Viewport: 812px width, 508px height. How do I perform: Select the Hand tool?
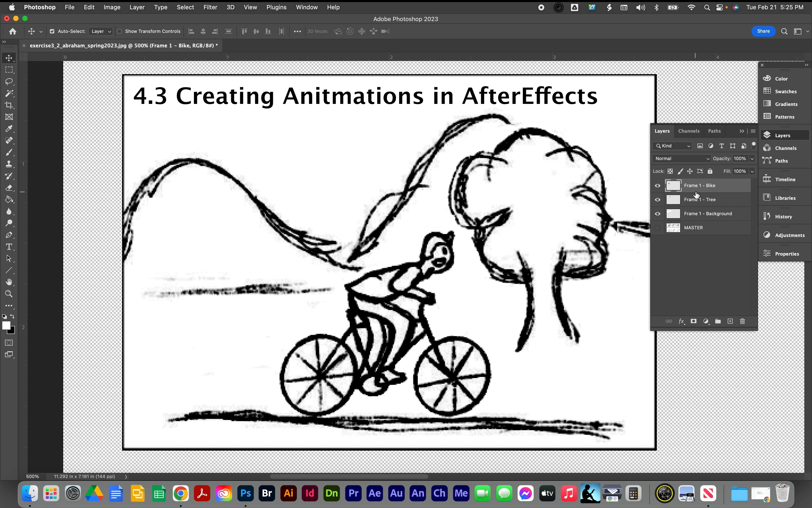coord(9,282)
